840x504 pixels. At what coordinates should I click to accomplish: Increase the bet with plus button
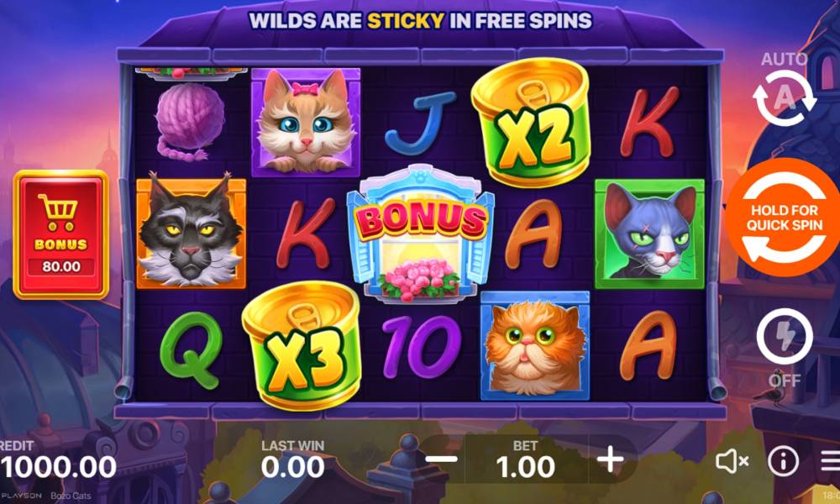pos(610,459)
